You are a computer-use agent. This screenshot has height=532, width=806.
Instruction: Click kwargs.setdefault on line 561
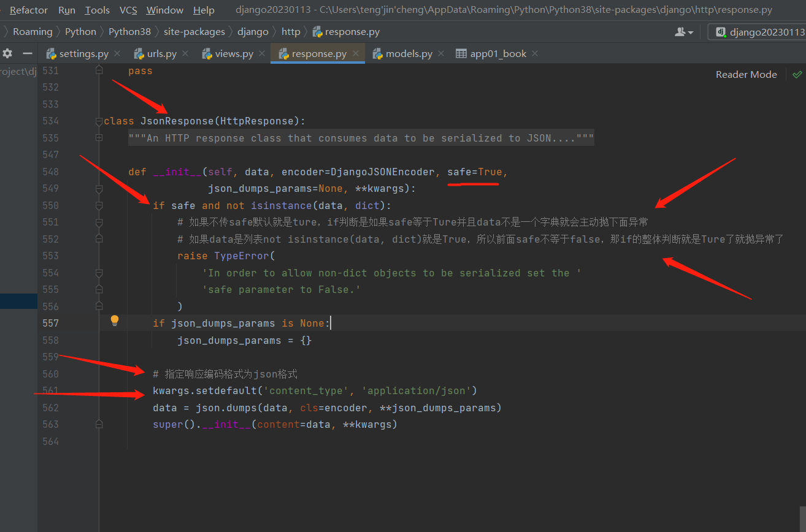[205, 391]
